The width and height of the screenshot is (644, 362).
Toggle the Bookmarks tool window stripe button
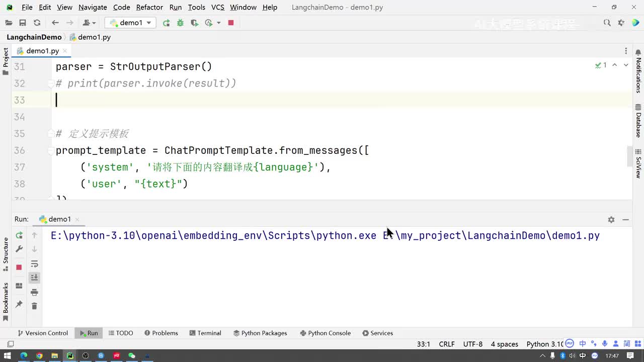tap(6, 301)
